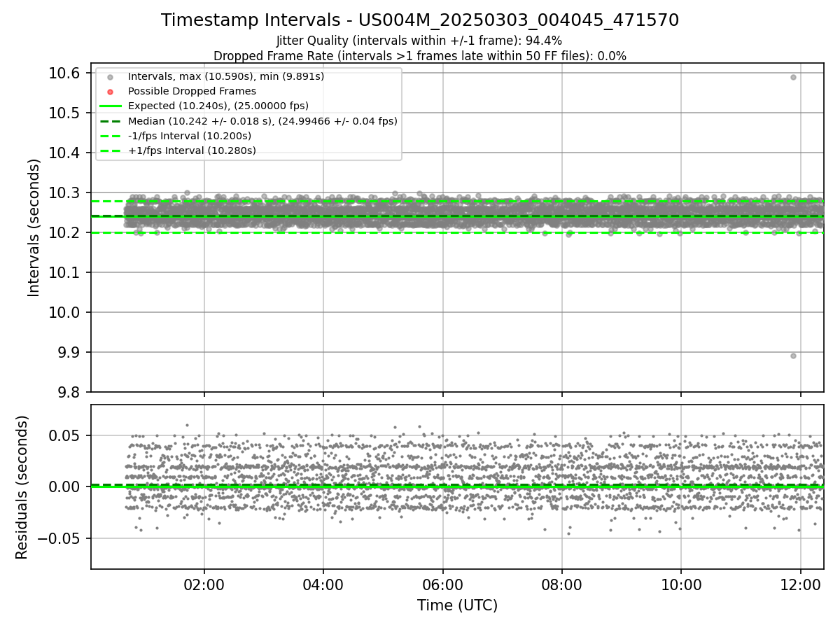Click legend entry '-1/fps Interval (10.200s)'
This screenshot has width=840, height=630.
click(190, 136)
